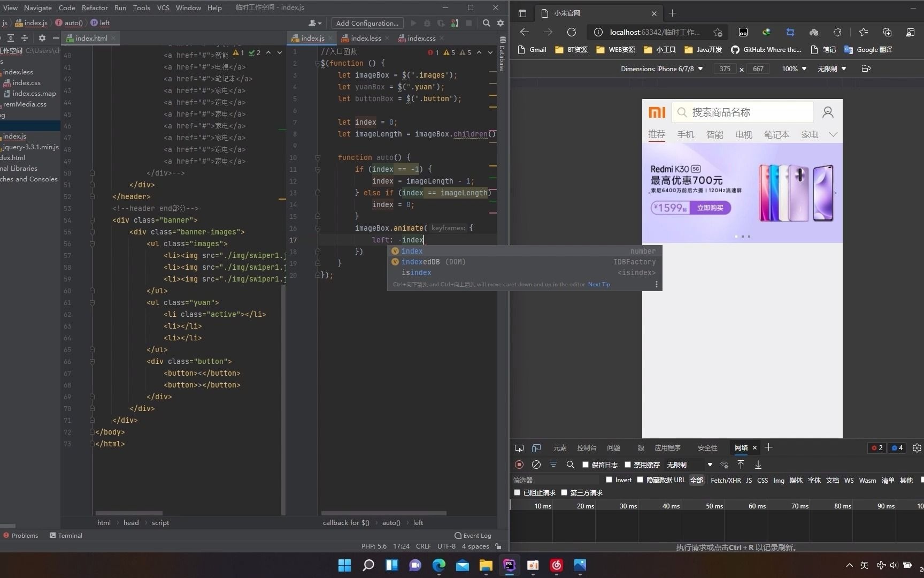Toggle 隐藏数据 URL checkbox
The width and height of the screenshot is (924, 578).
click(640, 480)
